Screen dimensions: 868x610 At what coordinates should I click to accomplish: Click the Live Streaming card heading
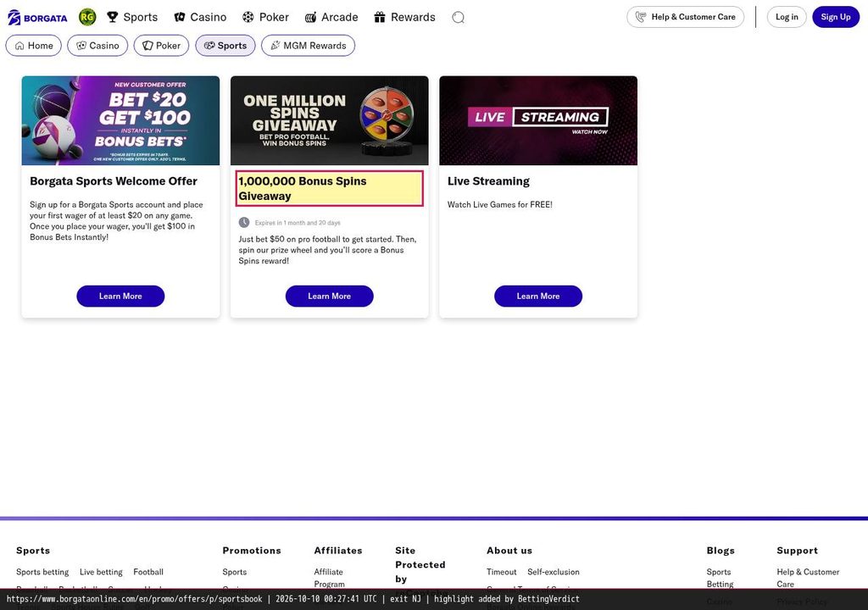click(x=488, y=181)
